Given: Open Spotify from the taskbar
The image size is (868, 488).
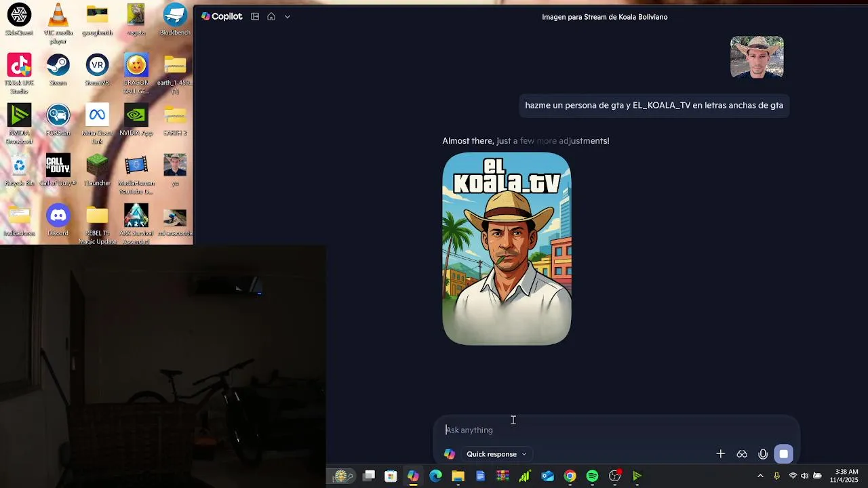Looking at the screenshot, I should tap(592, 476).
